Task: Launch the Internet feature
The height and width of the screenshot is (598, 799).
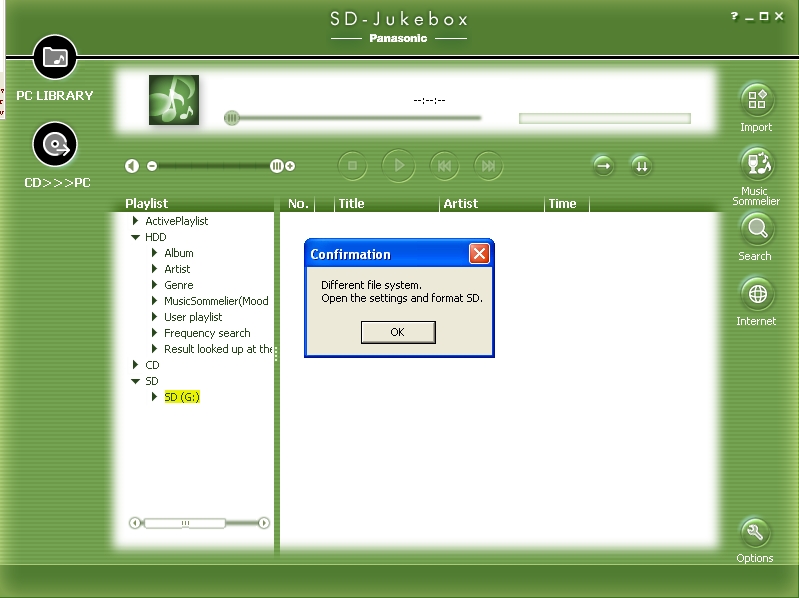Action: point(756,294)
